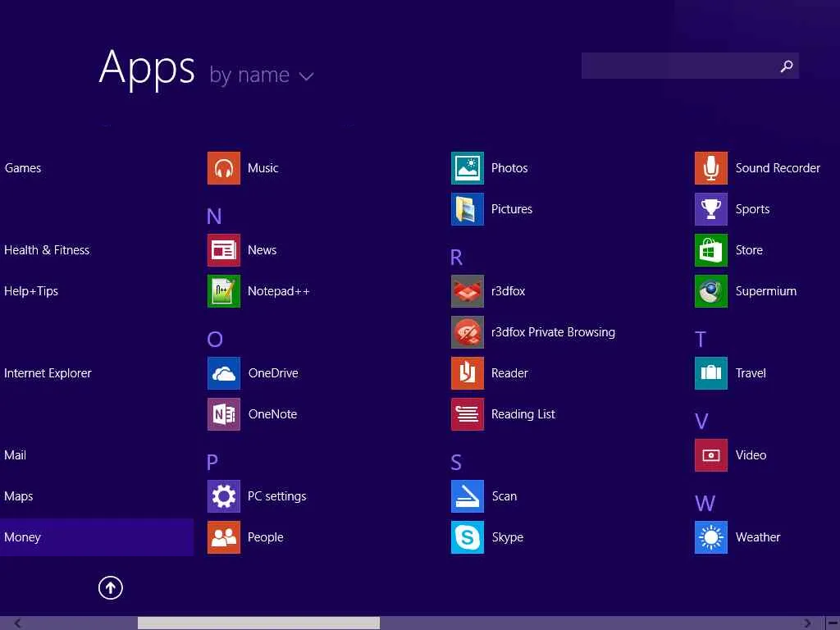Open the 'Help+Tips' entry
The width and height of the screenshot is (840, 630).
click(x=31, y=291)
